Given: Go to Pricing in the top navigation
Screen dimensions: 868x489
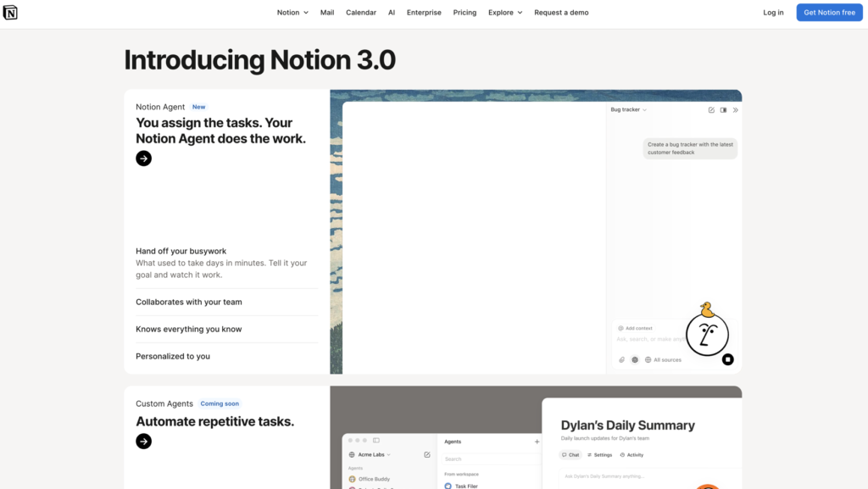Looking at the screenshot, I should tap(465, 13).
